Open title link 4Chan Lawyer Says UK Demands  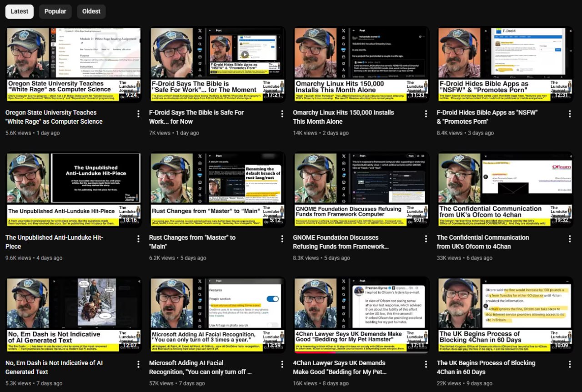click(340, 367)
